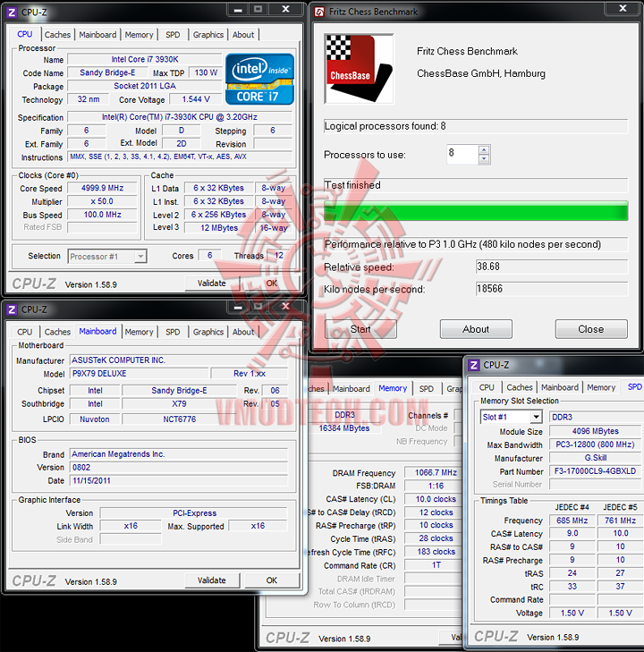Viewport: 644px width, 652px height.
Task: Decrease processors to use with down arrow
Action: click(x=484, y=159)
